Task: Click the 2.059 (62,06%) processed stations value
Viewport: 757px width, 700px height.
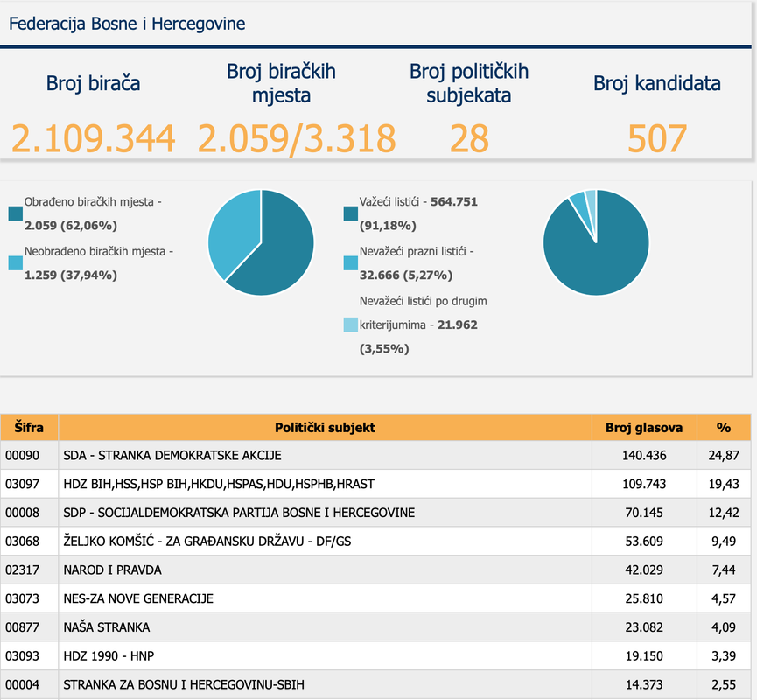Action: coord(71,226)
